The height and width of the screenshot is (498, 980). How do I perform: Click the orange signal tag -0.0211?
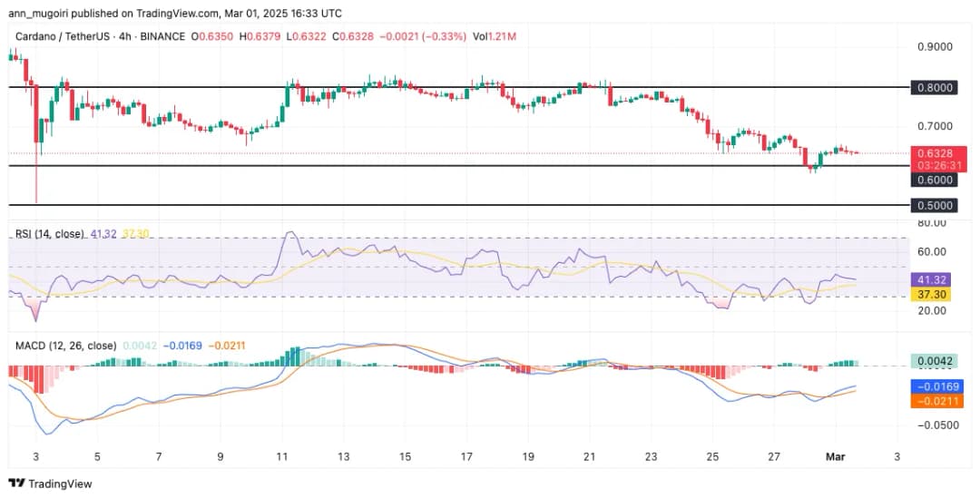(x=938, y=400)
